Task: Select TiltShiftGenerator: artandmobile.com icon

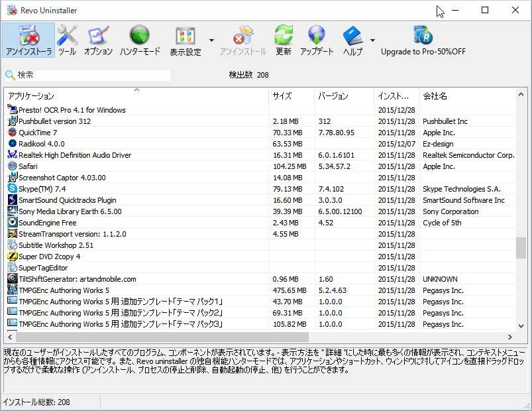Action: [x=12, y=278]
